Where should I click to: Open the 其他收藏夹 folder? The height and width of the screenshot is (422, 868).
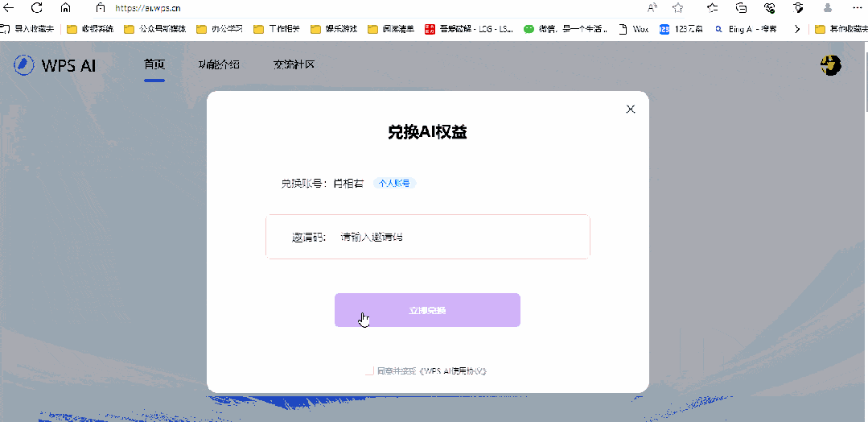click(841, 29)
